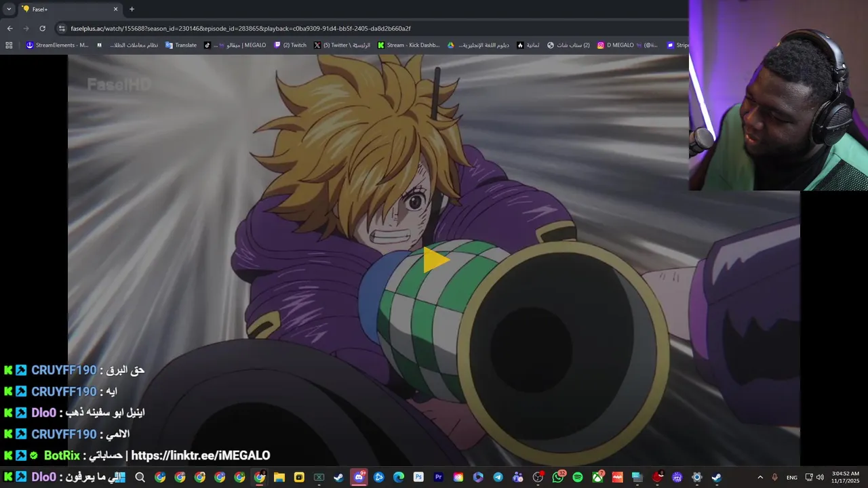Screen dimensions: 868x488
Task: Open the ثمانية bookmark
Action: coord(528,45)
